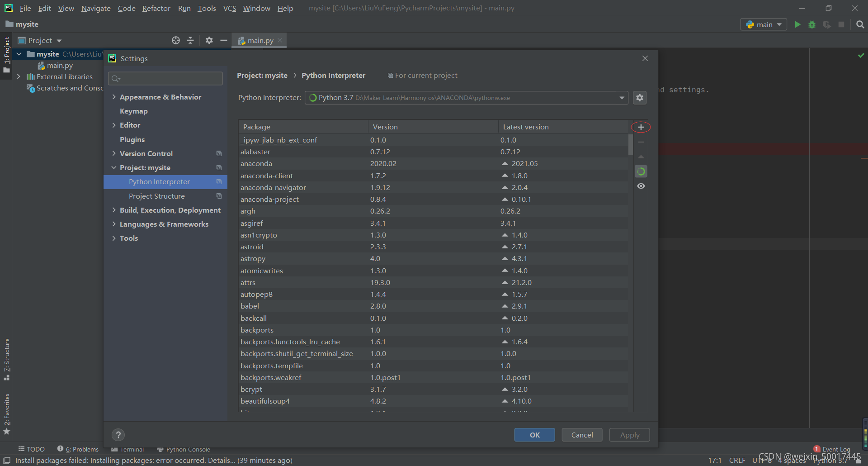Toggle show early releases eye icon
Image resolution: width=868 pixels, height=466 pixels.
tap(641, 186)
